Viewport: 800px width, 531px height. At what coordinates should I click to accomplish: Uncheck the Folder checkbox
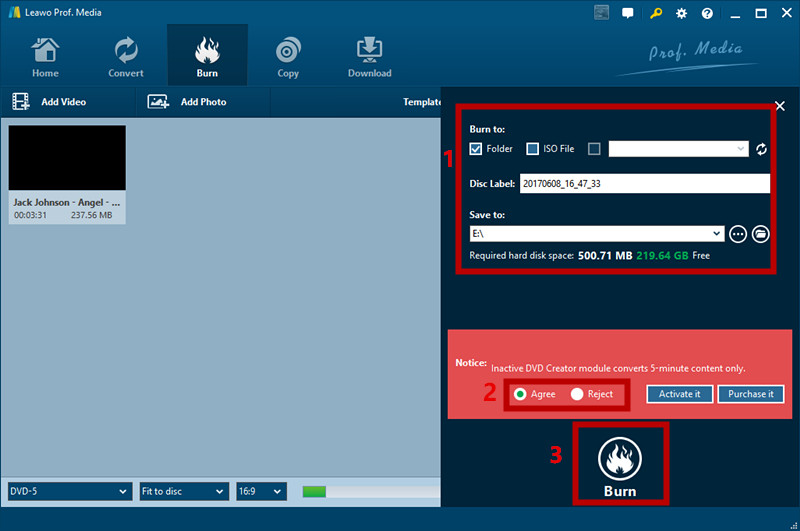point(476,149)
